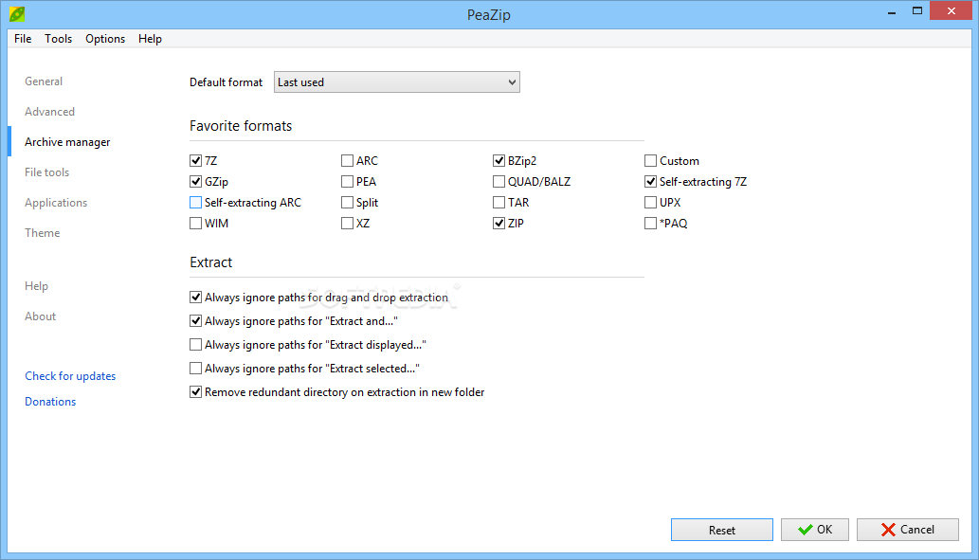Switch to the Advanced settings page
Screen dimensions: 979x560
click(x=50, y=112)
